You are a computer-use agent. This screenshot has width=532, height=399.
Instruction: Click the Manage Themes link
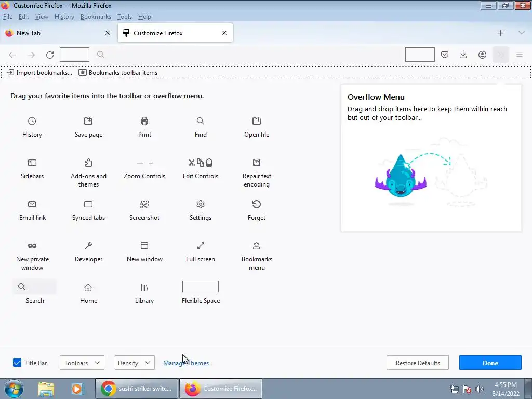186,363
